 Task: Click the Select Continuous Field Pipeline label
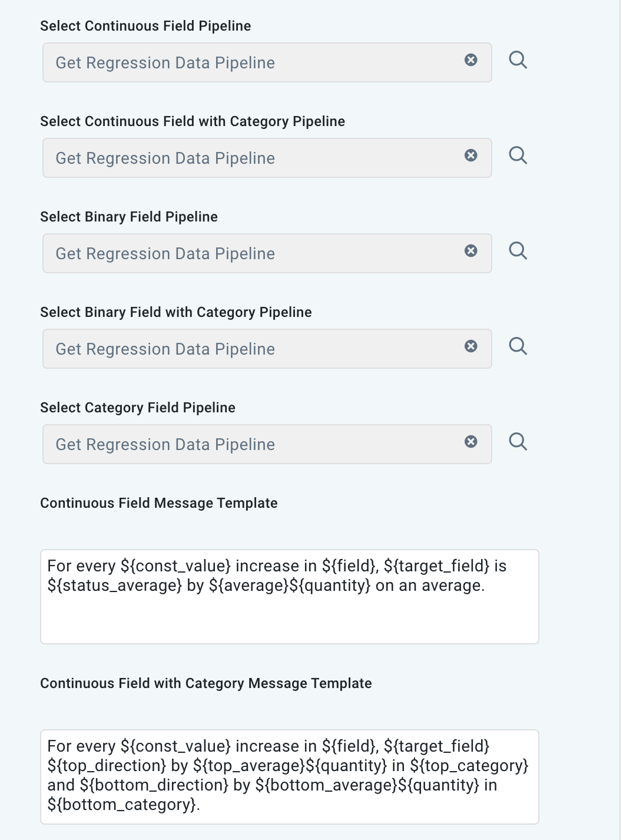coord(145,26)
